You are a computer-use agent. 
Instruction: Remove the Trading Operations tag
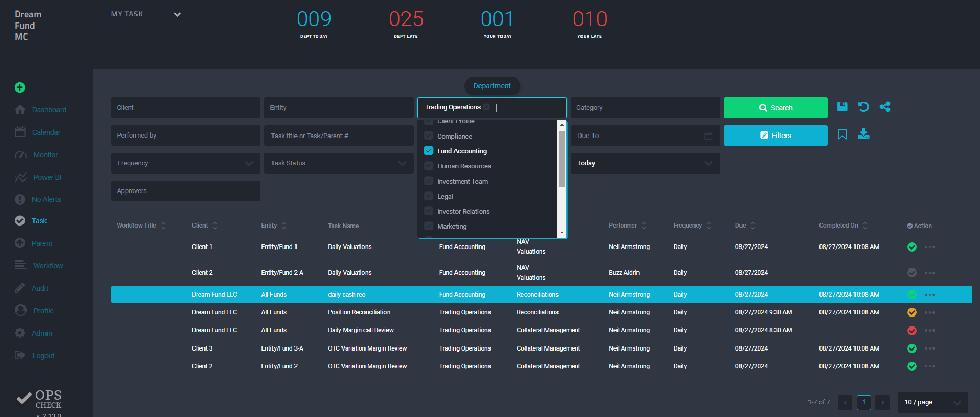pyautogui.click(x=486, y=107)
